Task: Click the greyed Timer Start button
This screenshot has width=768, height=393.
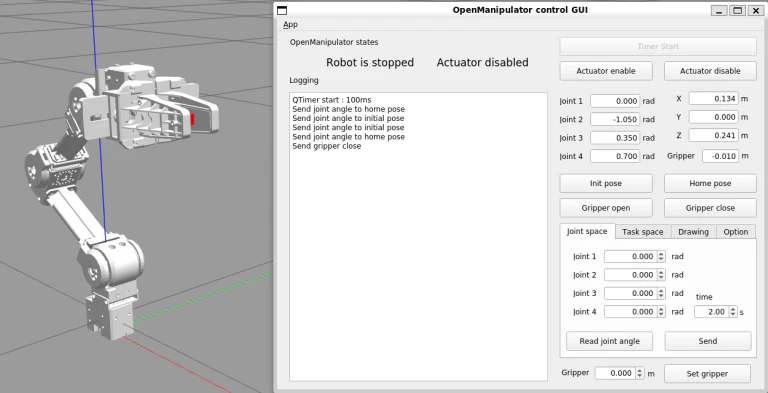Action: pos(658,47)
